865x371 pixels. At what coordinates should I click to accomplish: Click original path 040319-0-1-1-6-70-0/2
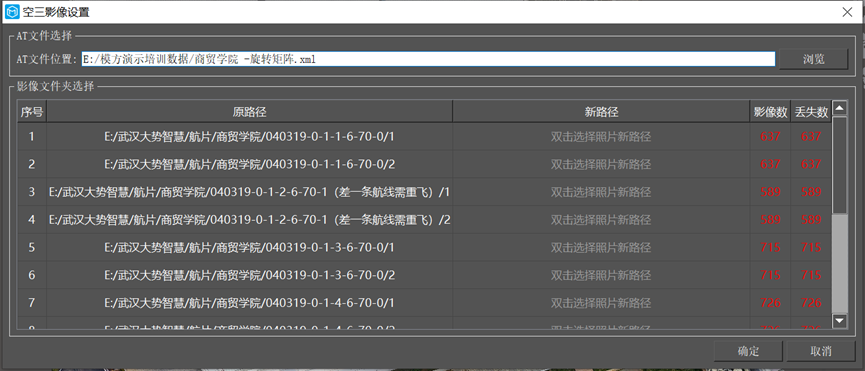pos(249,164)
